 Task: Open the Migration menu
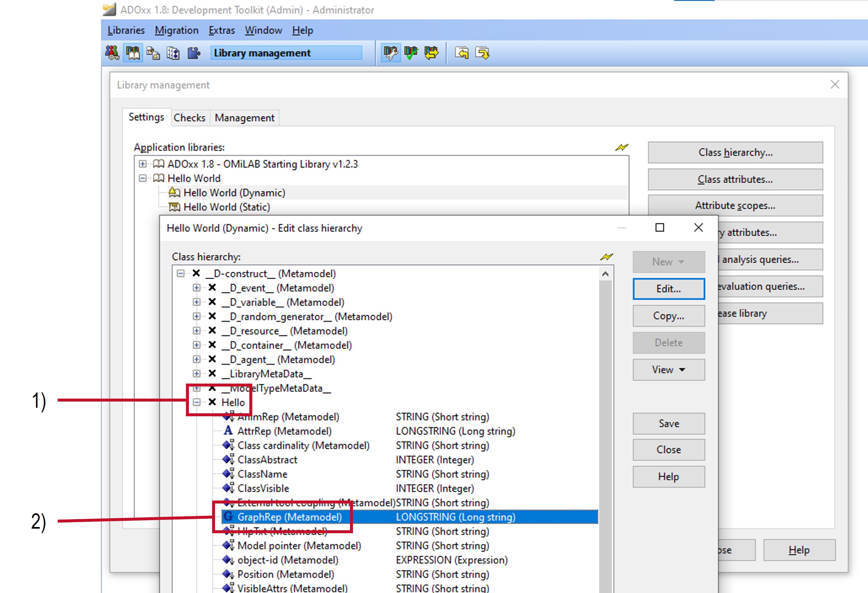pyautogui.click(x=177, y=30)
